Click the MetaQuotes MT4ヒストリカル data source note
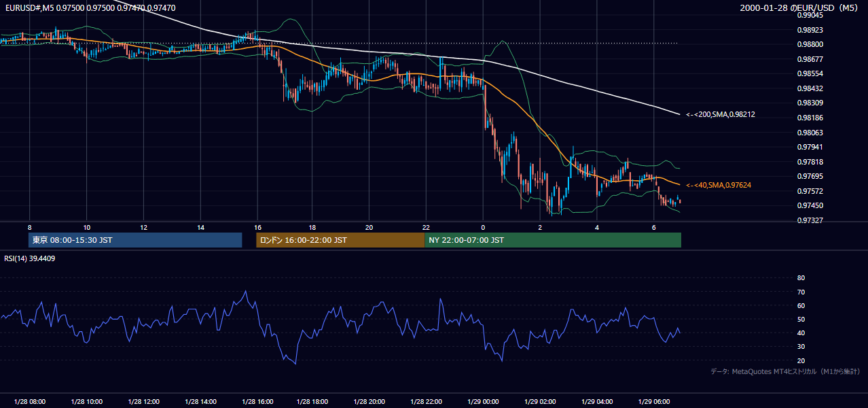 (x=785, y=371)
